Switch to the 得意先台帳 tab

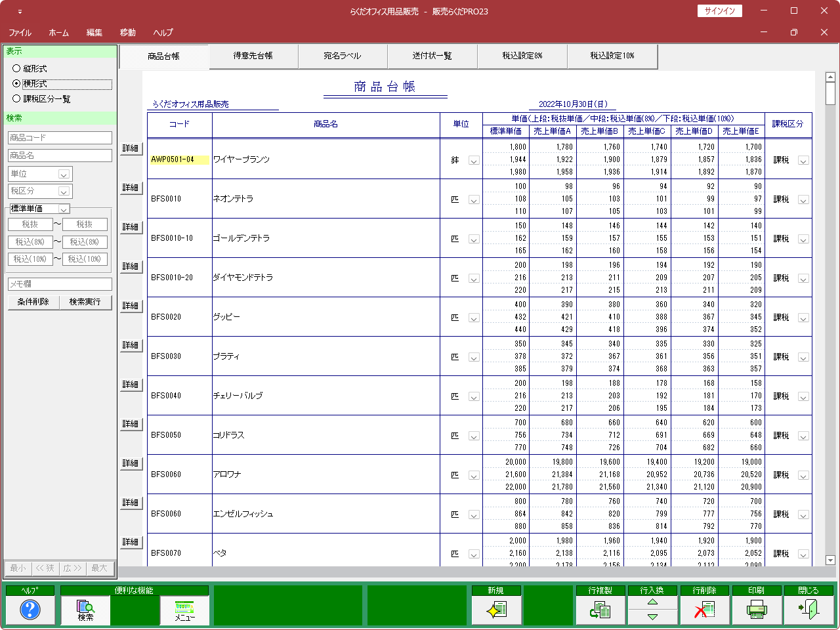coord(253,56)
